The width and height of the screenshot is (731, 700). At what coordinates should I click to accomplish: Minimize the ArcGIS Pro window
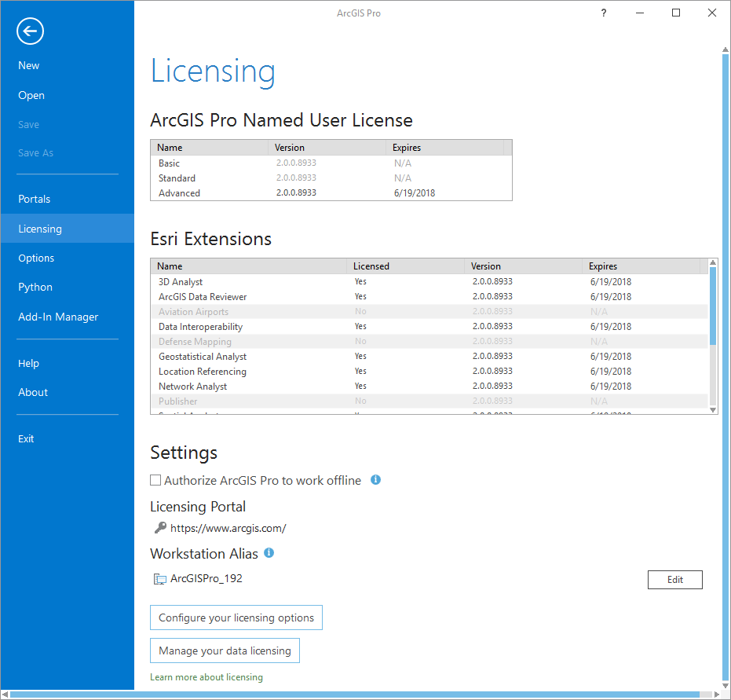[x=640, y=13]
